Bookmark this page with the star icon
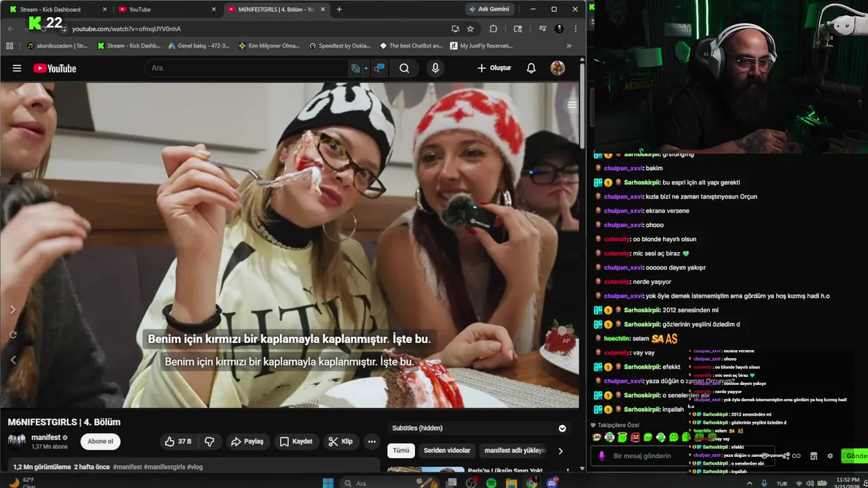Image resolution: width=868 pixels, height=488 pixels. coord(470,28)
